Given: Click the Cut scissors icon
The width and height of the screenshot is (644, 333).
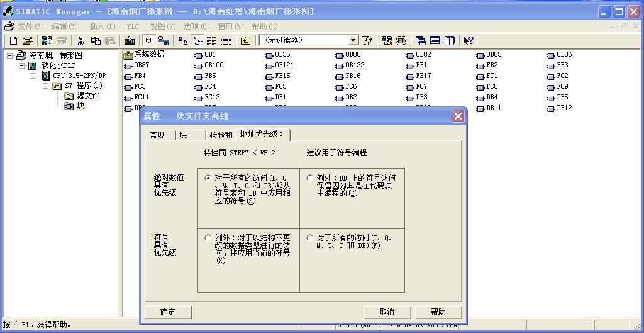Looking at the screenshot, I should click(81, 40).
